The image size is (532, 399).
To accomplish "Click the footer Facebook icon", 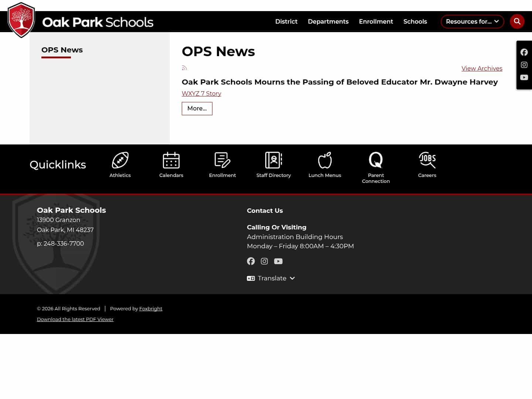I will pyautogui.click(x=251, y=261).
